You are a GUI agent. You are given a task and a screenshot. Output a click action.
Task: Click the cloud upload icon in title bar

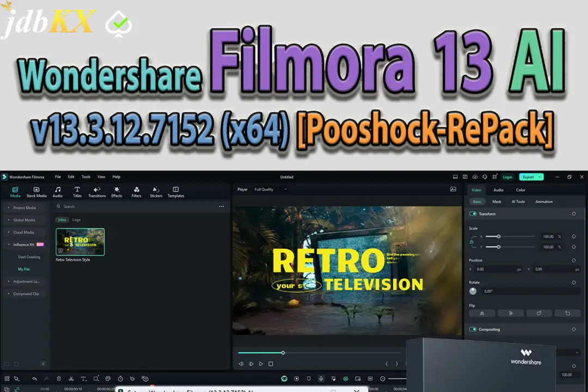pos(475,177)
